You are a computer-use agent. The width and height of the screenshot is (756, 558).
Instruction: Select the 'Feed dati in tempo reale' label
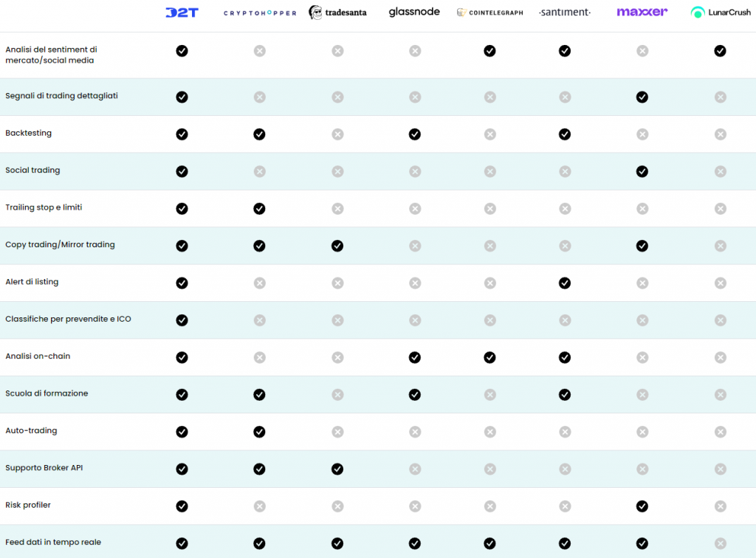[x=53, y=542]
